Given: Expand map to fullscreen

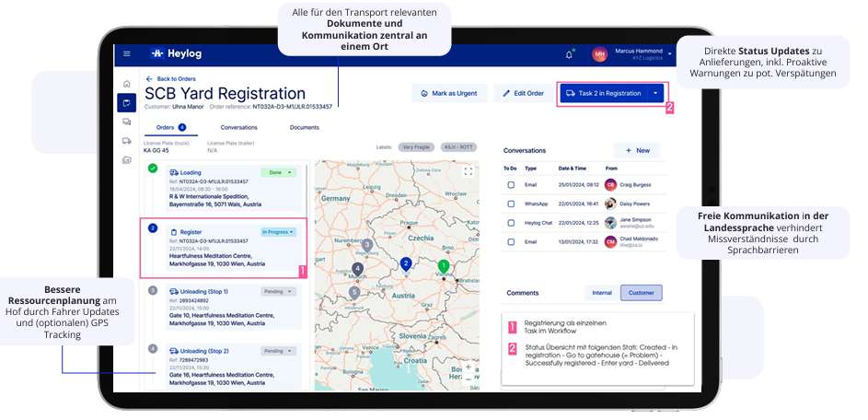Looking at the screenshot, I should click(468, 171).
